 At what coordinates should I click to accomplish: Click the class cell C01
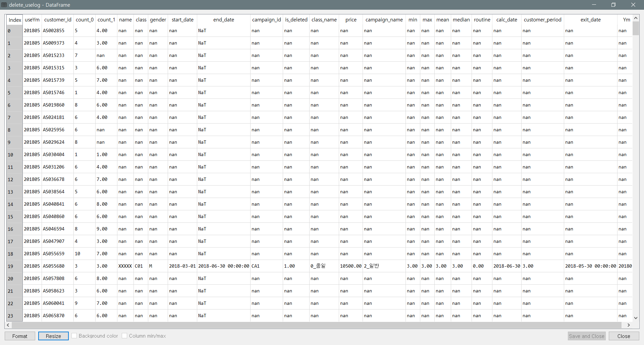141,266
